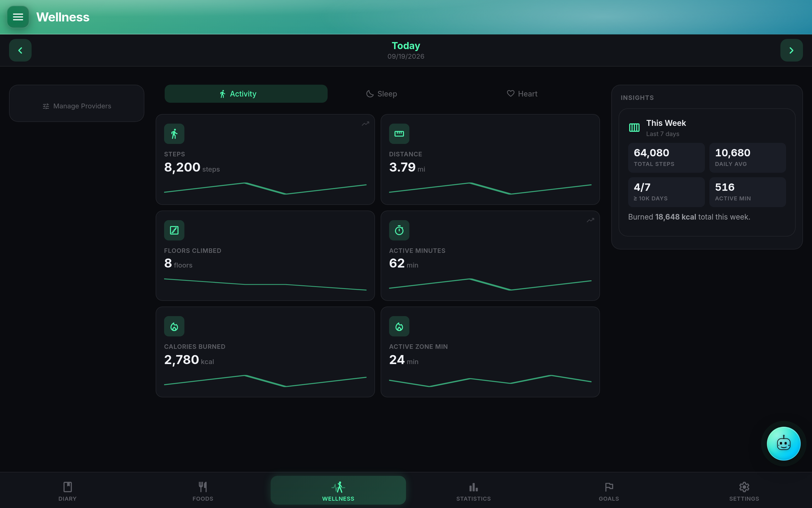Click the Distance sparkline chart

coord(490,188)
